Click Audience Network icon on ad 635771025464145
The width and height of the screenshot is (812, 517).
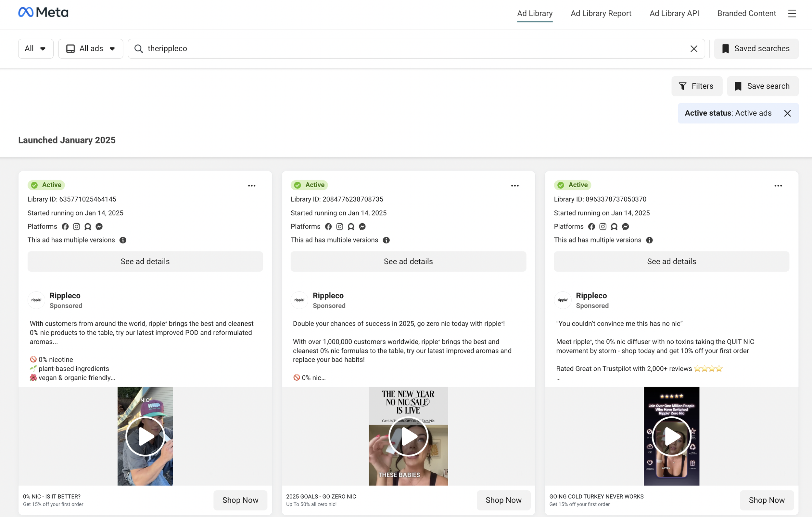(x=88, y=227)
